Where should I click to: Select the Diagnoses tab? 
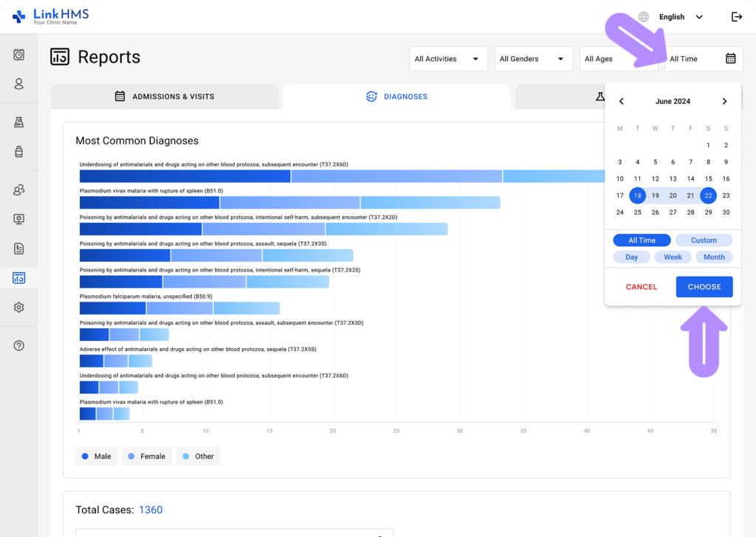click(x=396, y=96)
